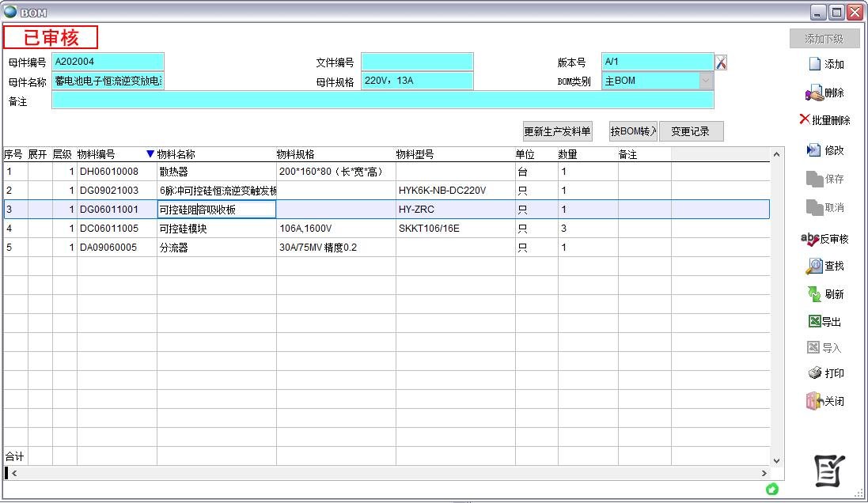Click the document edit icon at bottom right
The width and height of the screenshot is (868, 503).
828,471
